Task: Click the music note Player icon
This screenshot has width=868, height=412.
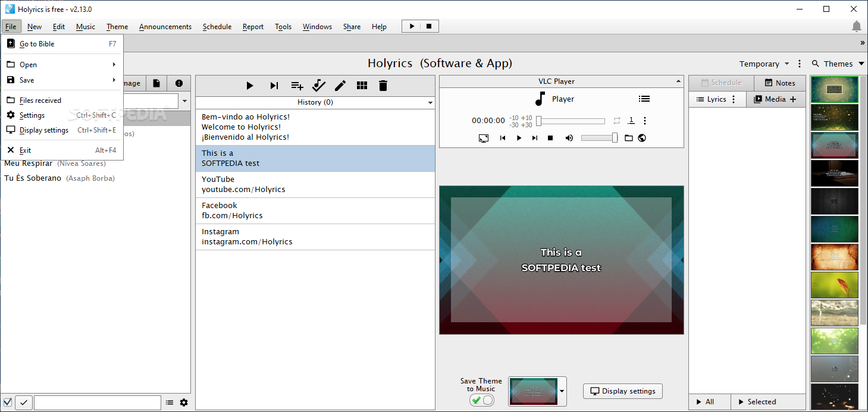Action: [540, 99]
